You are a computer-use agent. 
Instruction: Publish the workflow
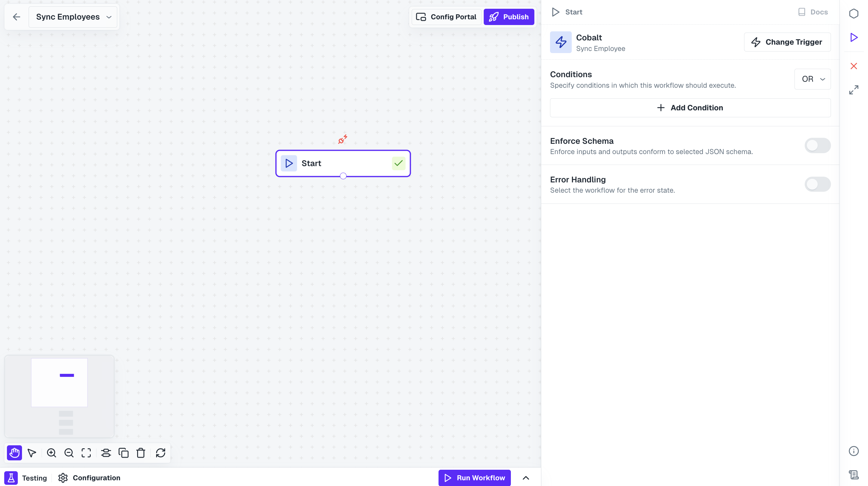pyautogui.click(x=508, y=17)
